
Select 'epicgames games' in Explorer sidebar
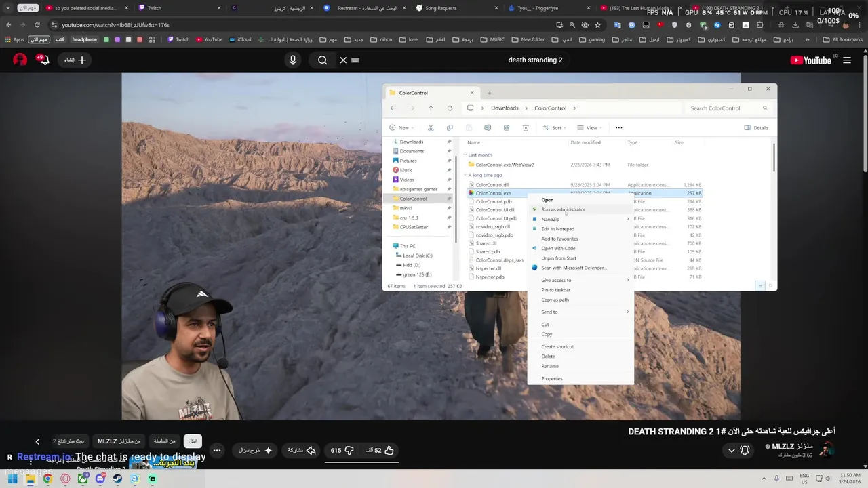pos(414,189)
